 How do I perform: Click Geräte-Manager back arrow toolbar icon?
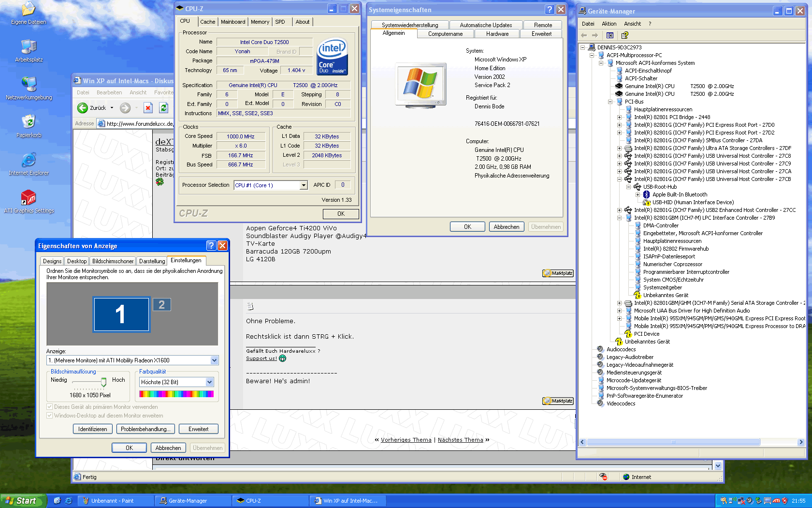click(584, 35)
